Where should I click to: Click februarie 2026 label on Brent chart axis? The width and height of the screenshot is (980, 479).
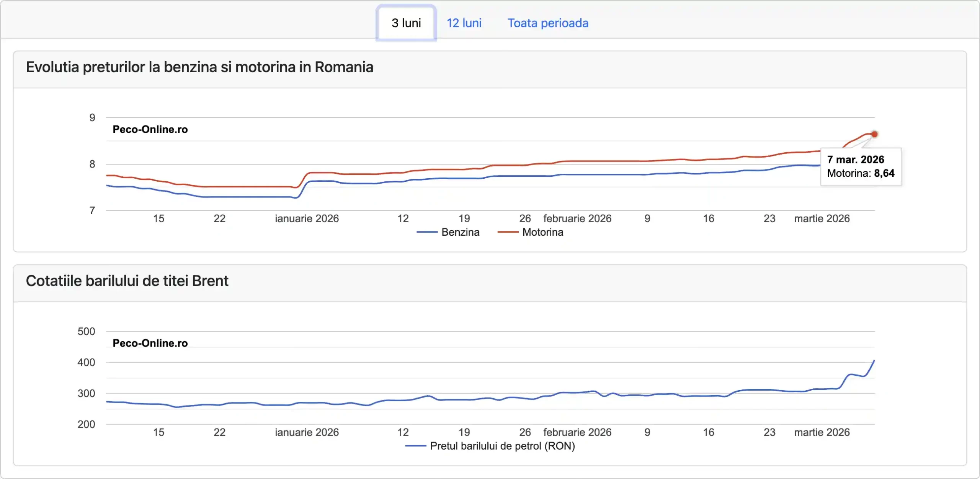(x=577, y=432)
